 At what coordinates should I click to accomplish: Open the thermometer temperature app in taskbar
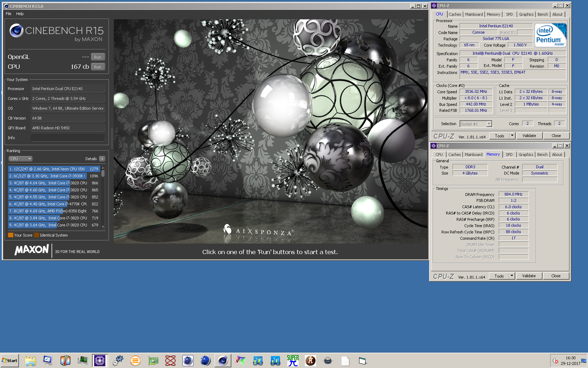[x=65, y=361]
